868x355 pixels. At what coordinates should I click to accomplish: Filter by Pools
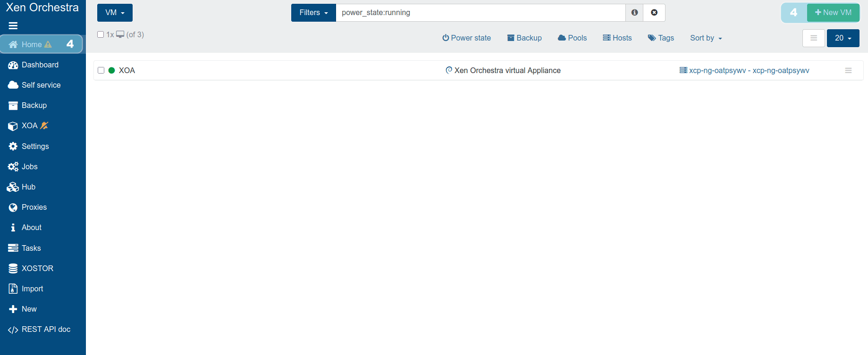click(572, 38)
